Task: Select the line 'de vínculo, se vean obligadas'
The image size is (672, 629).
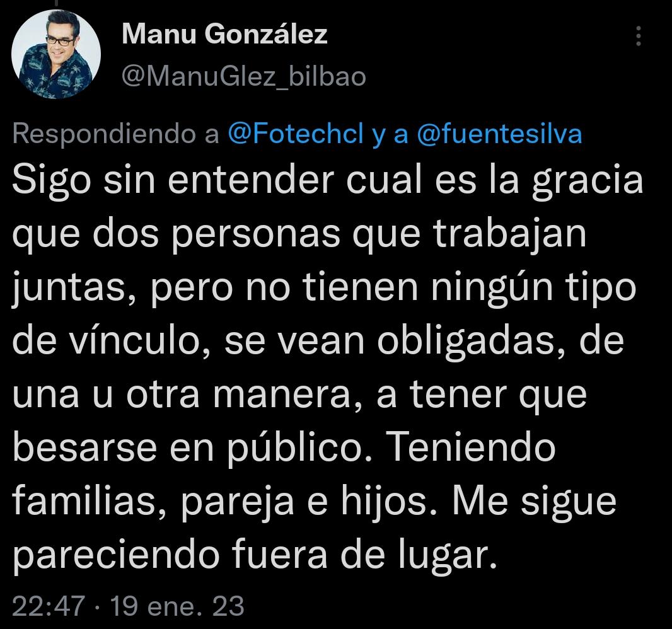Action: (318, 342)
